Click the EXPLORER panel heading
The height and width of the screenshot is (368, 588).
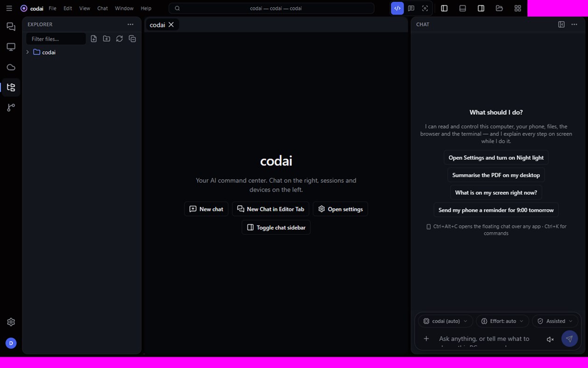pos(40,24)
